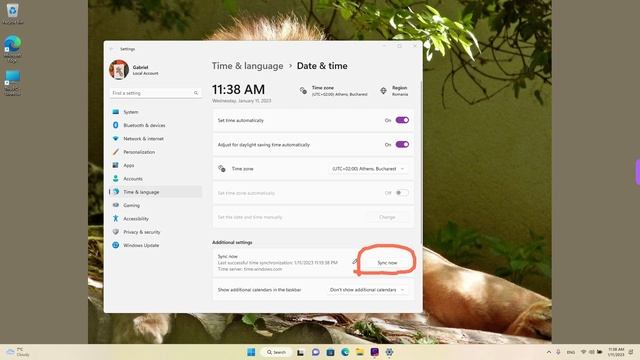Open the purple app icon on the taskbar
Viewport: 640px width, 360px height.
tap(375, 352)
